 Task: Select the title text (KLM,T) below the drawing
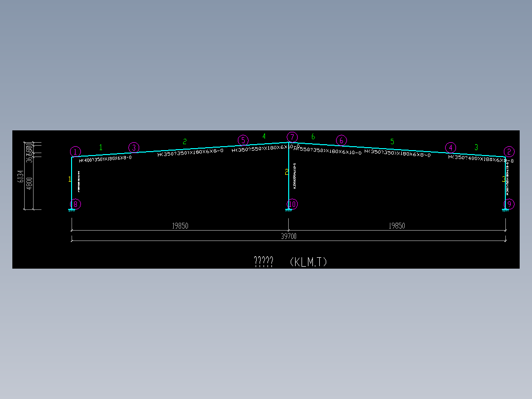pos(310,262)
